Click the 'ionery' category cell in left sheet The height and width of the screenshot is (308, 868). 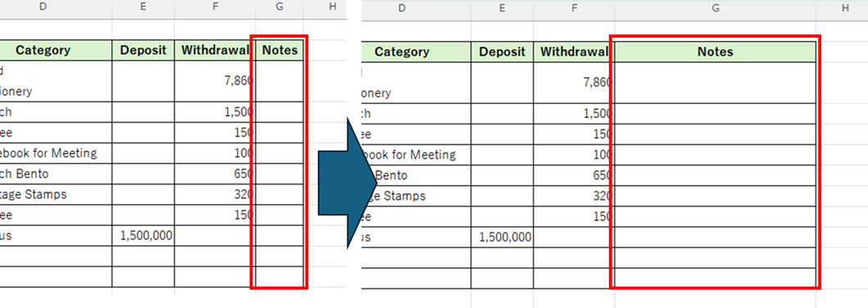coord(56,81)
